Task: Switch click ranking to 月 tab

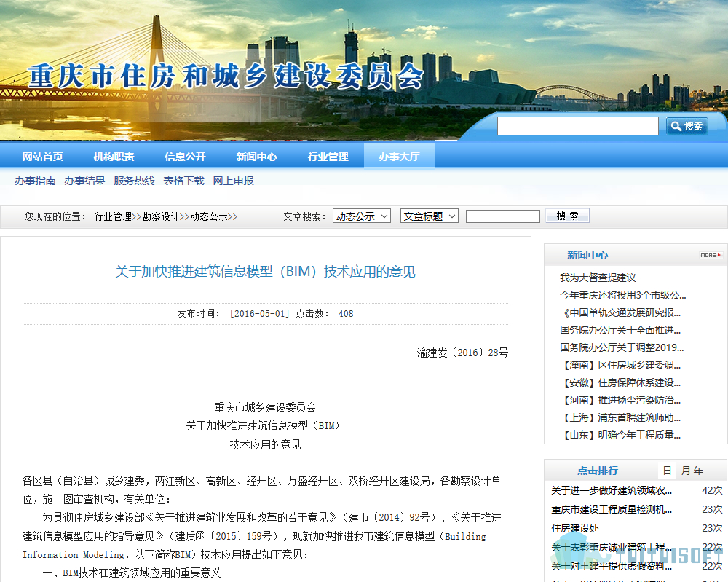Action: click(x=686, y=471)
